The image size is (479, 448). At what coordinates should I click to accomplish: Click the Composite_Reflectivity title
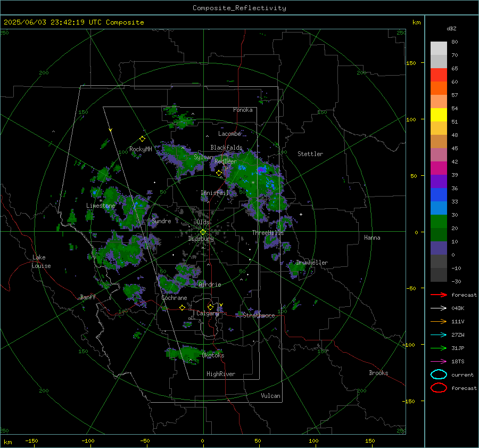[240, 8]
